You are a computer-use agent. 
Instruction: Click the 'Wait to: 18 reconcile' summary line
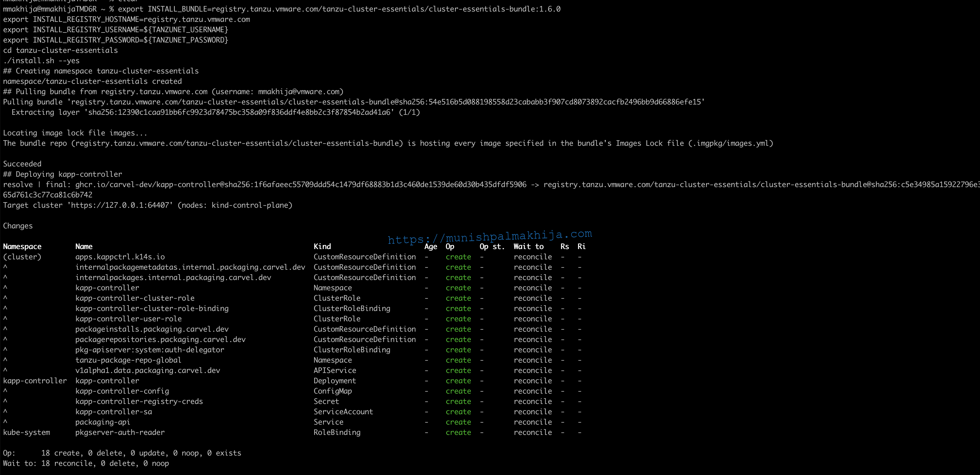point(86,463)
